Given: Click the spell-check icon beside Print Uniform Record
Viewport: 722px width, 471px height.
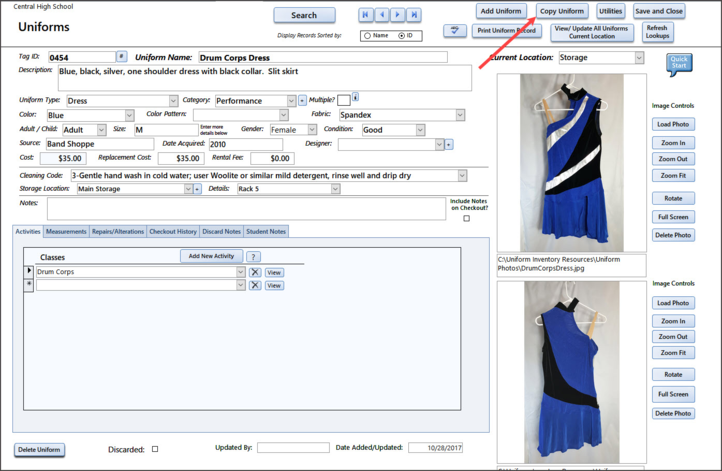Looking at the screenshot, I should [x=455, y=31].
